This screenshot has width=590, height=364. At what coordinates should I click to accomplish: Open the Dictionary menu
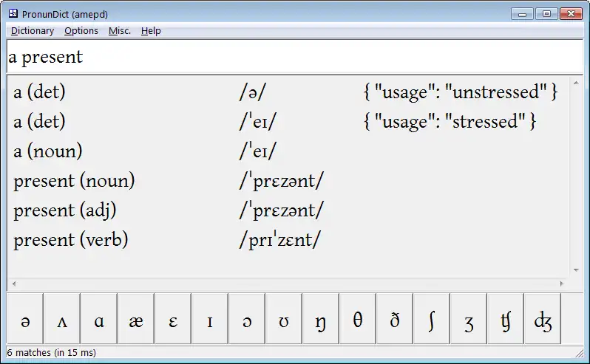point(33,31)
